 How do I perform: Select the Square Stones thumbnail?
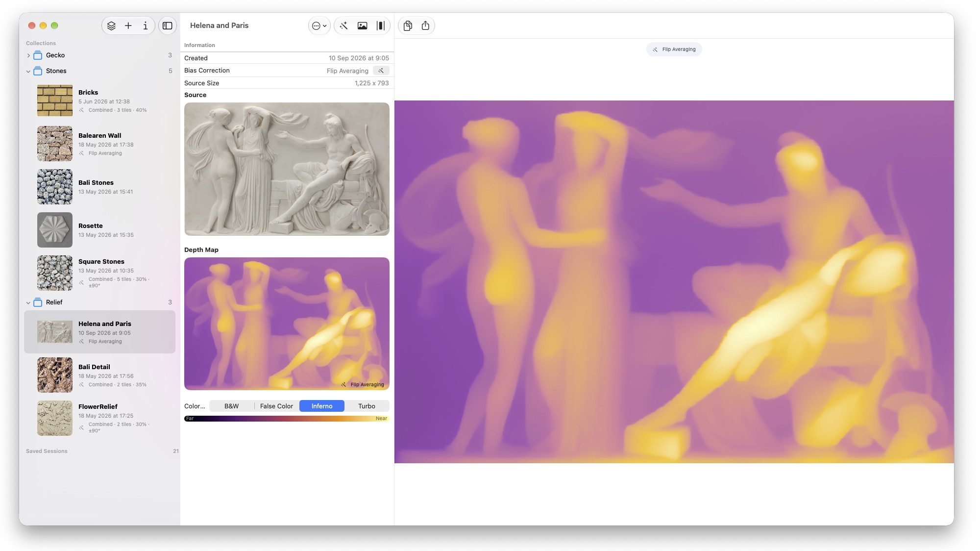(x=55, y=273)
